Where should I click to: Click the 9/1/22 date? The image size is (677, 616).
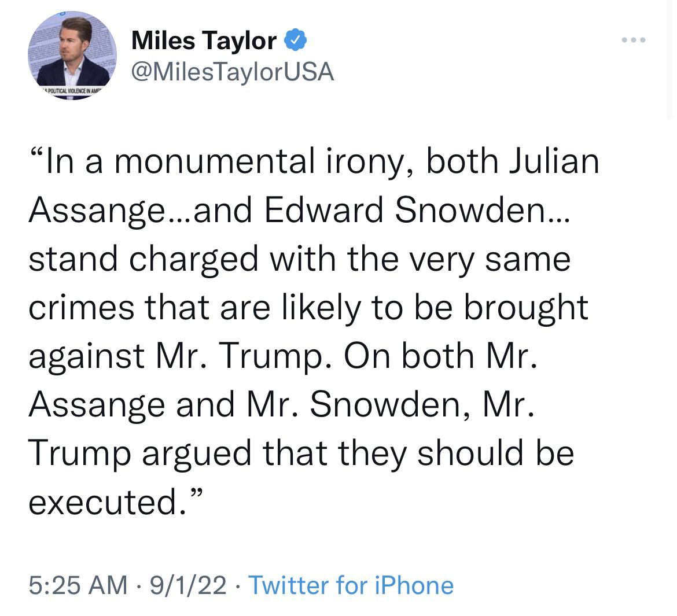click(188, 585)
